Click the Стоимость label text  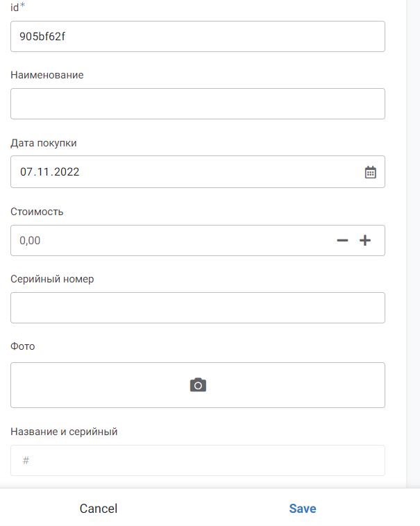coord(37,212)
